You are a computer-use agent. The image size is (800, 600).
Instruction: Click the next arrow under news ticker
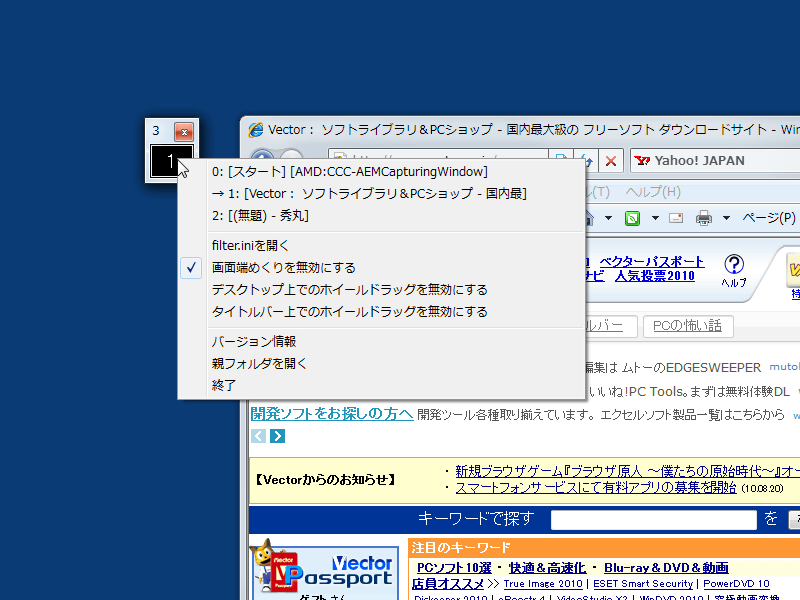tap(278, 436)
